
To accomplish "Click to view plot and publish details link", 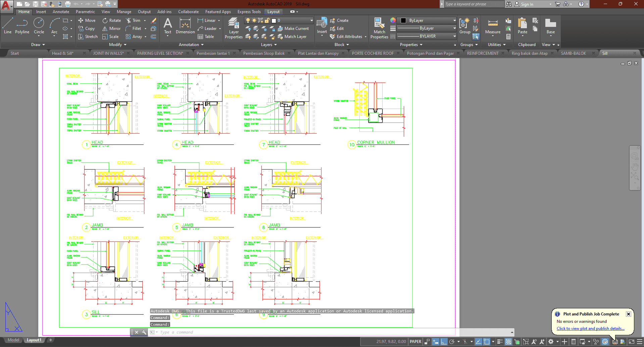I will coord(590,329).
